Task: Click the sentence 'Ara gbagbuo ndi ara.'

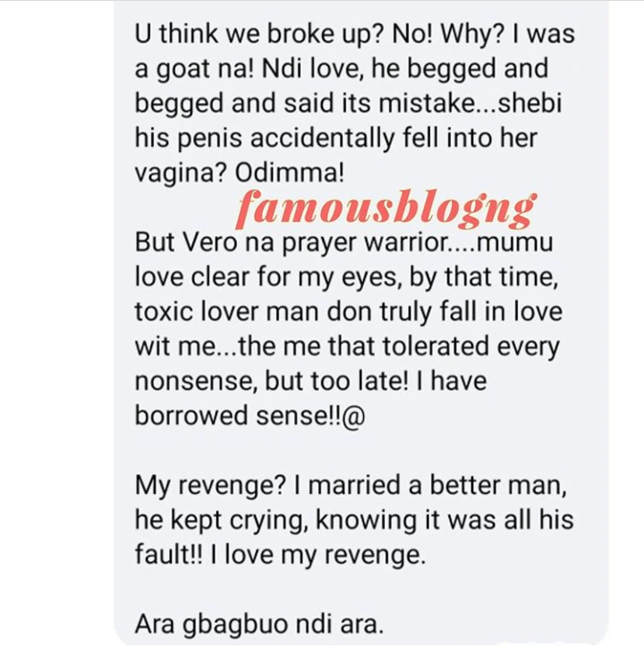Action: [x=259, y=625]
